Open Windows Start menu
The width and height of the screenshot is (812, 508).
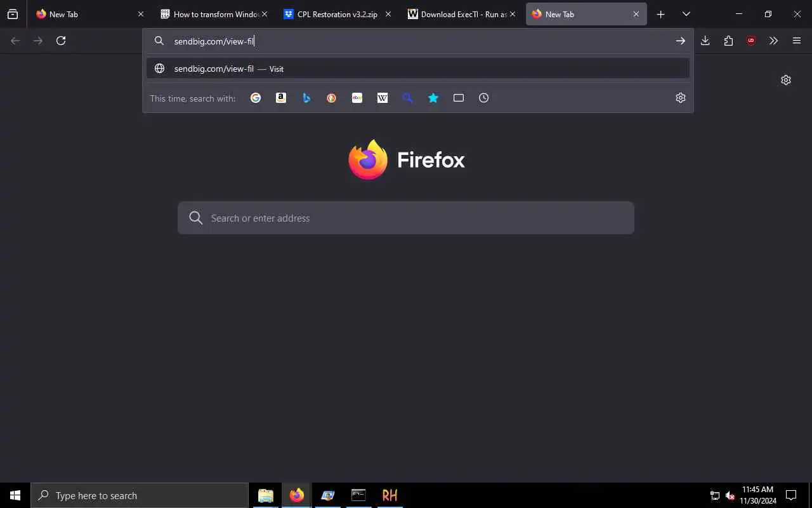coord(15,495)
